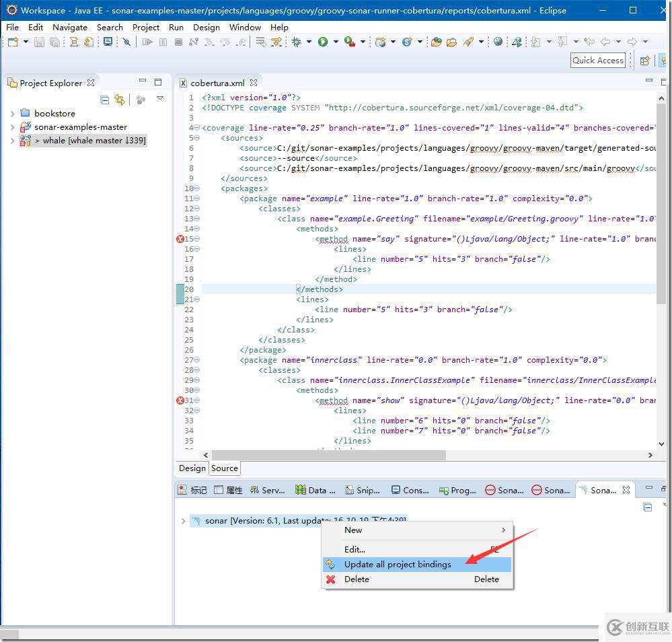Click the Previous Annotation icon
The height and width of the screenshot is (642, 672).
562,42
